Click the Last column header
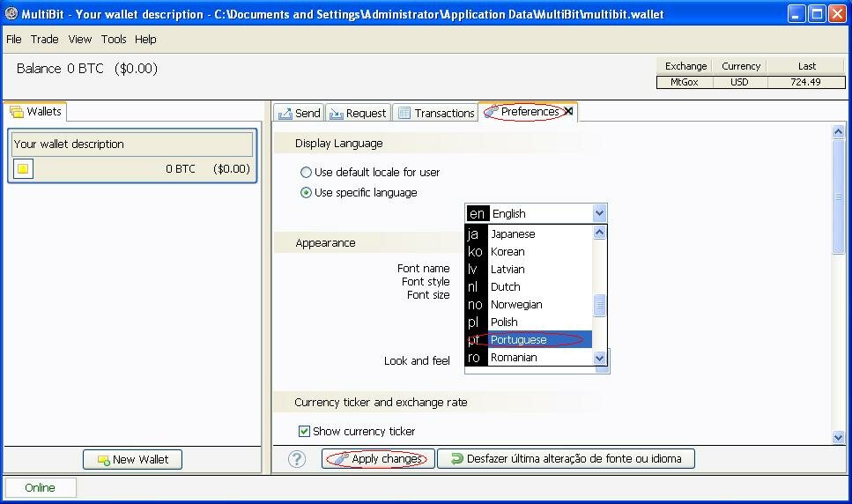This screenshot has width=852, height=504. pos(807,66)
